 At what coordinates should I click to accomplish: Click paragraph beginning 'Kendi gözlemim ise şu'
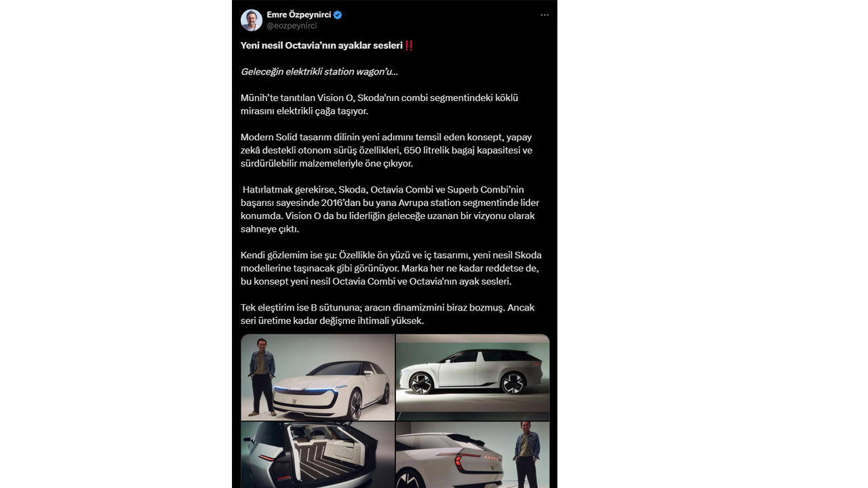coord(391,268)
